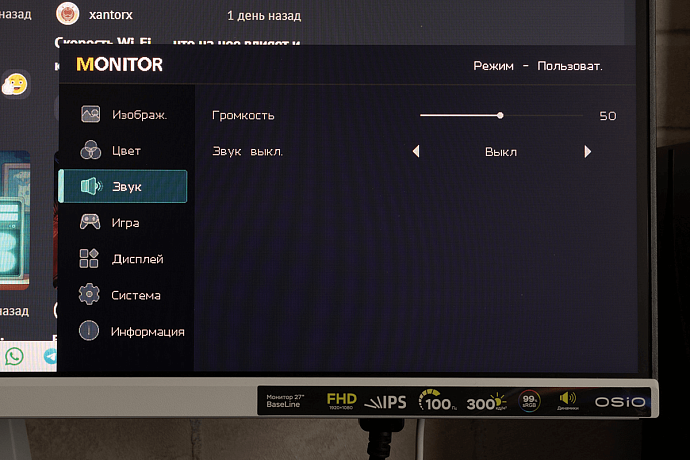Click the Дисплей squares icon

(90, 259)
